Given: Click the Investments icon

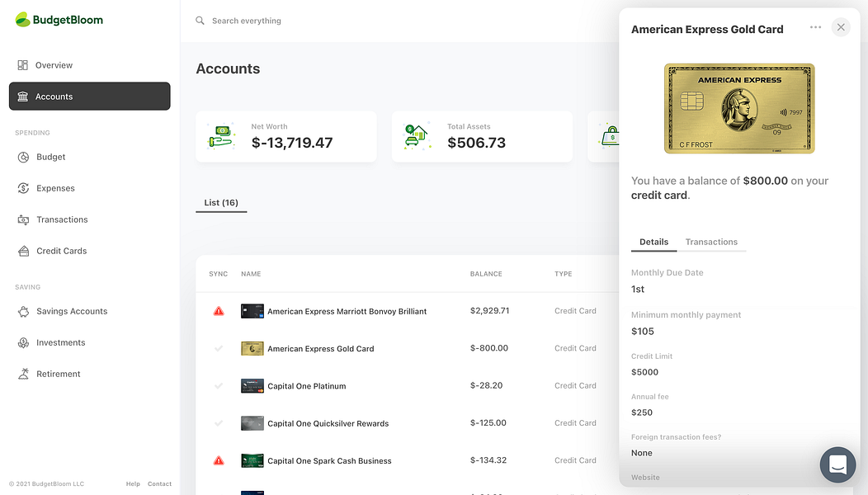Looking at the screenshot, I should [x=23, y=342].
